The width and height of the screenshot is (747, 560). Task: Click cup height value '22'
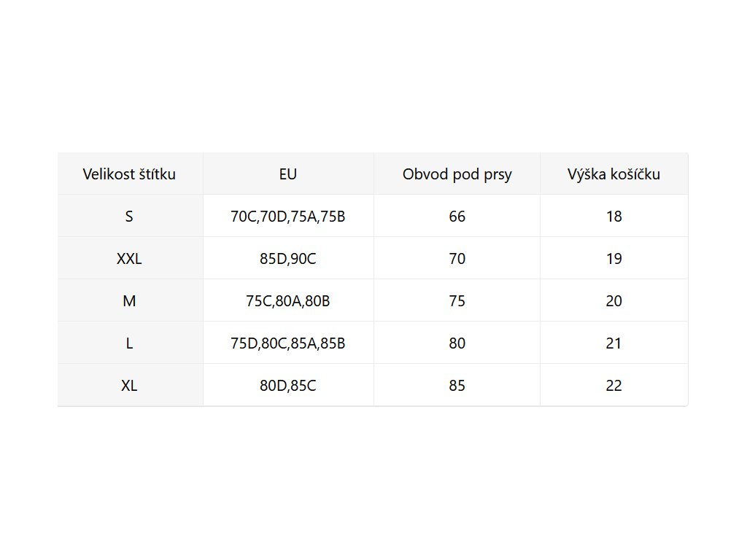click(x=614, y=386)
